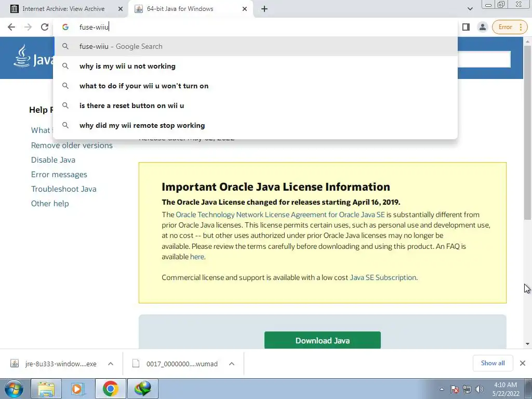Click the Error update button
532x399 pixels.
coord(510,27)
